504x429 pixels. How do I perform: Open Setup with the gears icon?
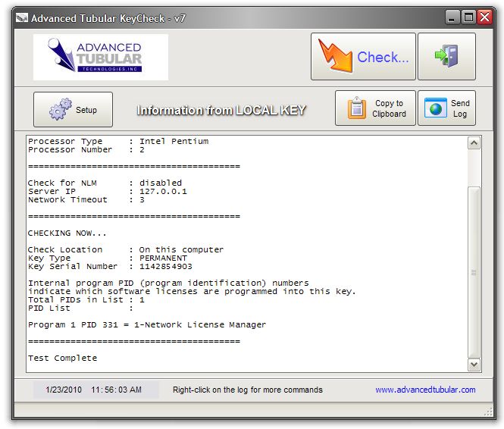[73, 110]
